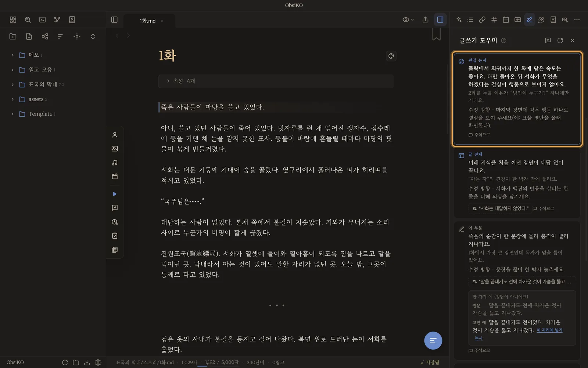The image size is (588, 368).
Task: Create a new folder
Action: coord(13,36)
